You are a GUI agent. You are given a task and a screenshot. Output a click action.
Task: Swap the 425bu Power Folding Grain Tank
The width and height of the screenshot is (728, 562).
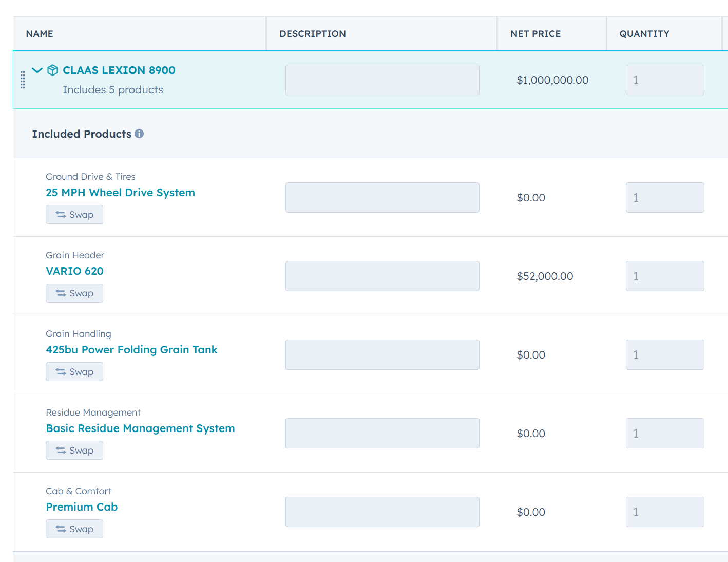[x=74, y=371]
